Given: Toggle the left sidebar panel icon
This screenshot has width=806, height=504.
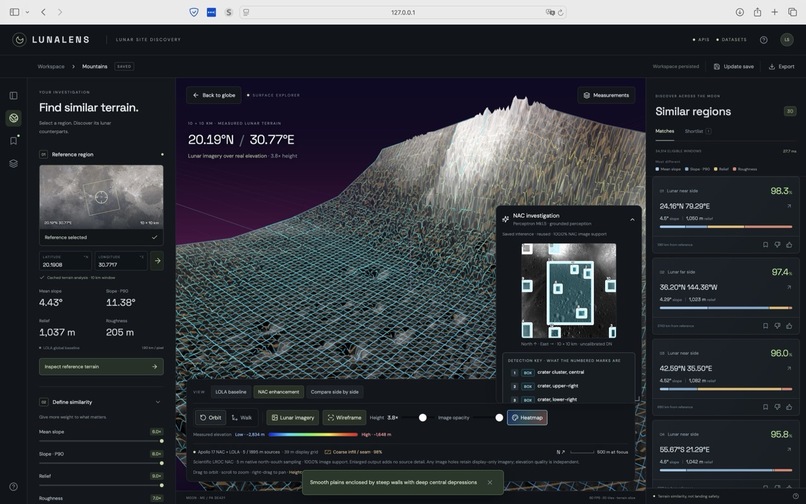Looking at the screenshot, I should tap(13, 96).
